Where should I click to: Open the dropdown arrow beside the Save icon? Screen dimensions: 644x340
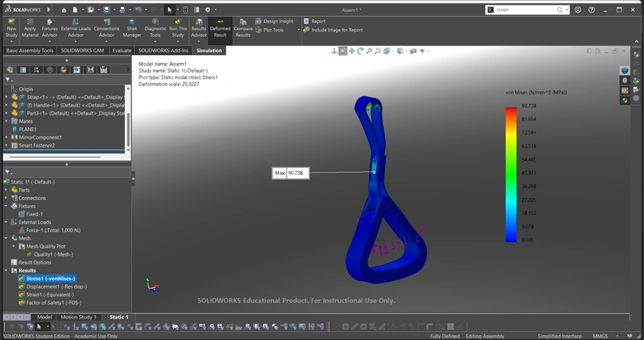coord(113,10)
